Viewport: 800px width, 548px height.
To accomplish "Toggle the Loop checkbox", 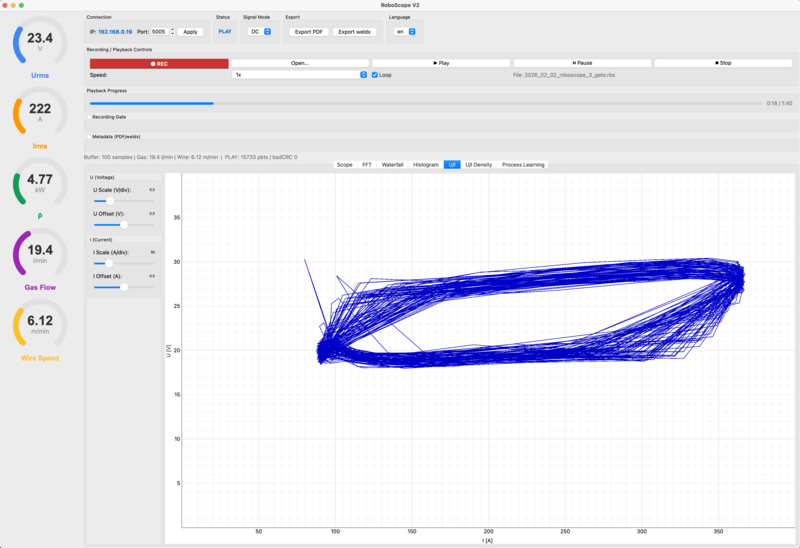I will (375, 75).
